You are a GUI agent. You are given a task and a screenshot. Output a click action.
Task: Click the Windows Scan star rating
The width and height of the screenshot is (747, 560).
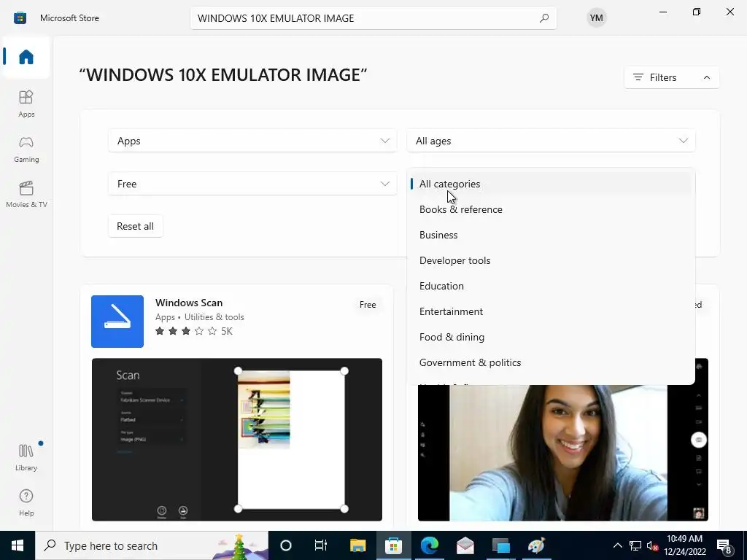186,331
